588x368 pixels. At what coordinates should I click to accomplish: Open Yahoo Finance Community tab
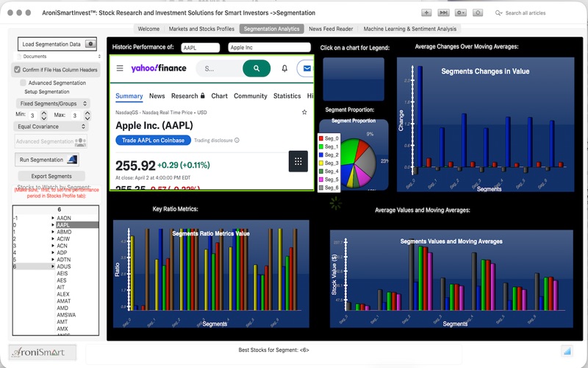251,96
